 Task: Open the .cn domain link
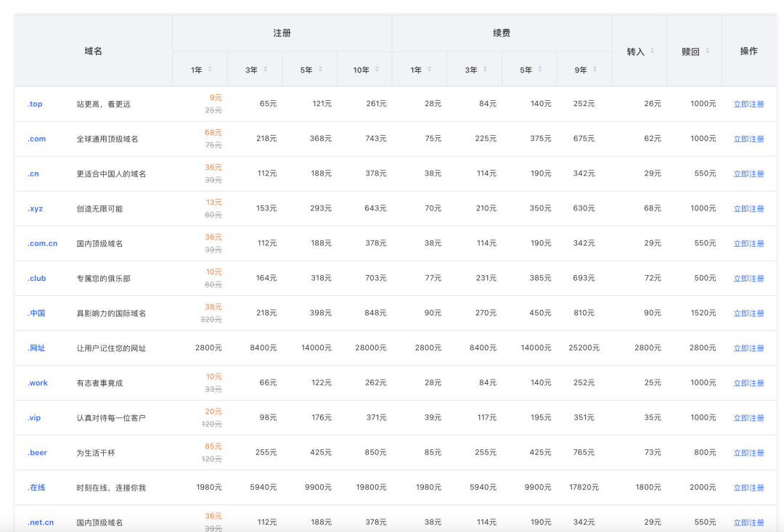coord(33,174)
